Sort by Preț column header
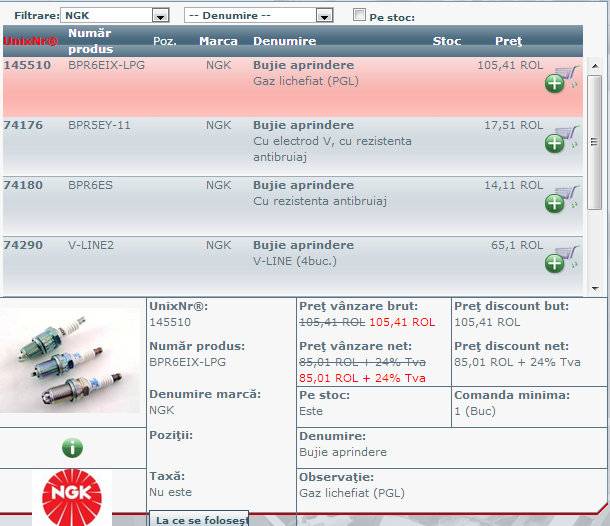The height and width of the screenshot is (526, 610). pyautogui.click(x=508, y=41)
